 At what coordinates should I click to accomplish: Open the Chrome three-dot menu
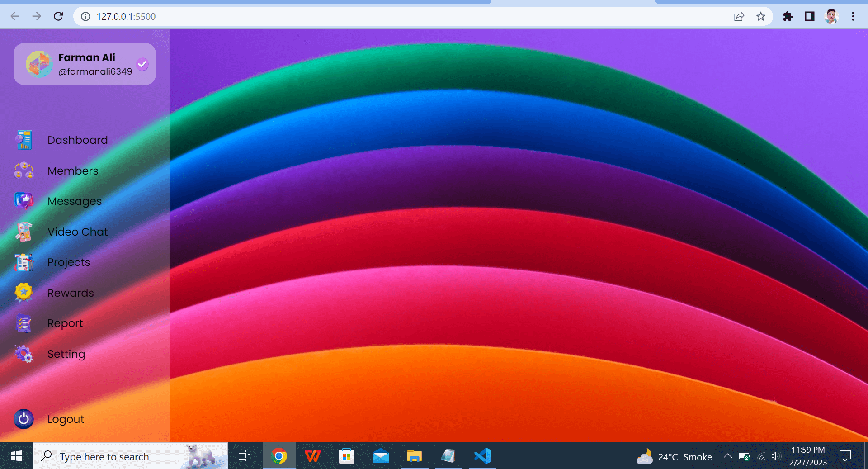click(854, 16)
